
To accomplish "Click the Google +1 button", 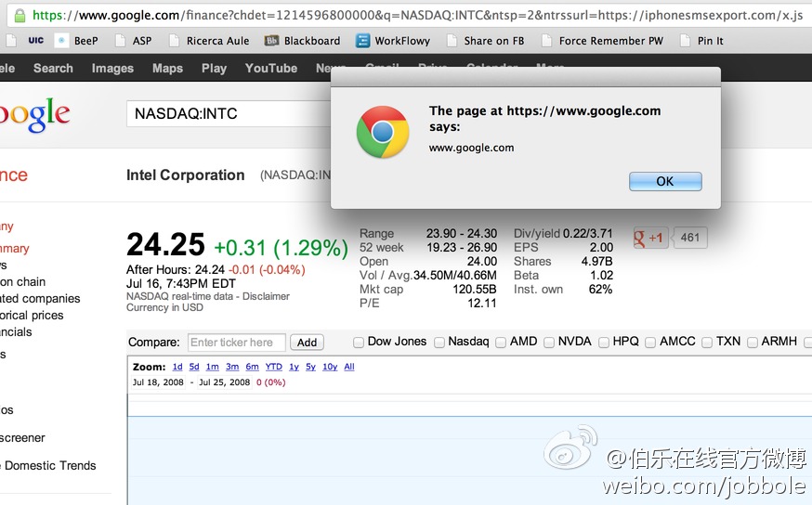I will click(x=649, y=238).
